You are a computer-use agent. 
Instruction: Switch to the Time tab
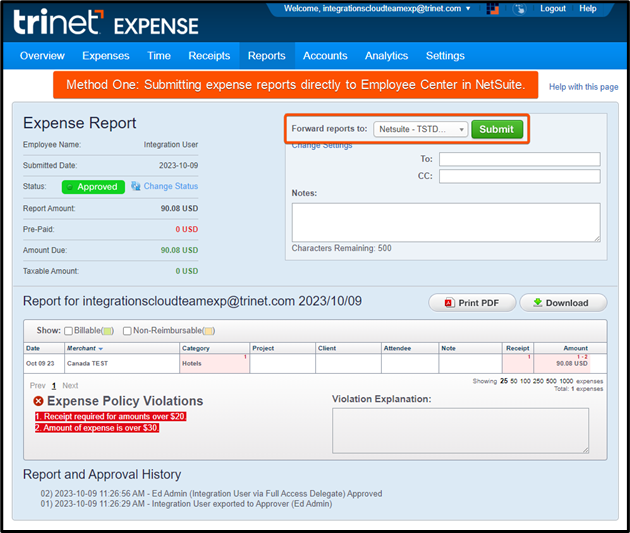(159, 55)
